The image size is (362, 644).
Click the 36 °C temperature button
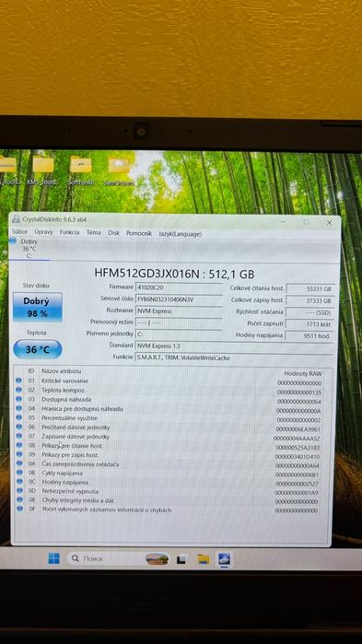(38, 349)
